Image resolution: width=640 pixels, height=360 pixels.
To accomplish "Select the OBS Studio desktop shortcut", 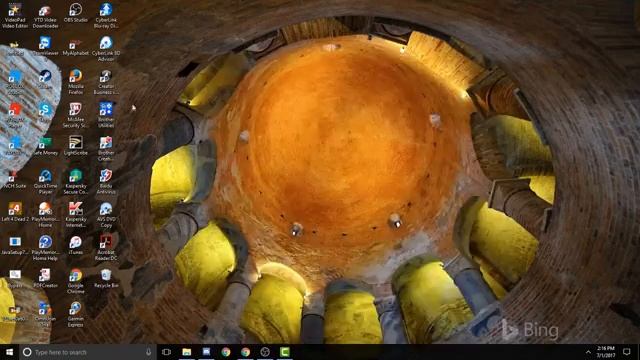I will click(76, 13).
